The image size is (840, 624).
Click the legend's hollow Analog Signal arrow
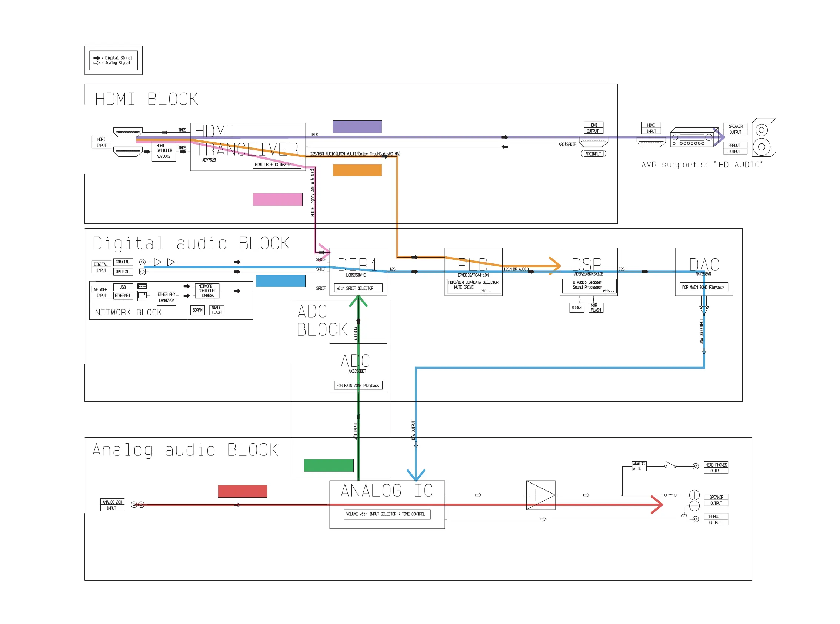pyautogui.click(x=97, y=63)
